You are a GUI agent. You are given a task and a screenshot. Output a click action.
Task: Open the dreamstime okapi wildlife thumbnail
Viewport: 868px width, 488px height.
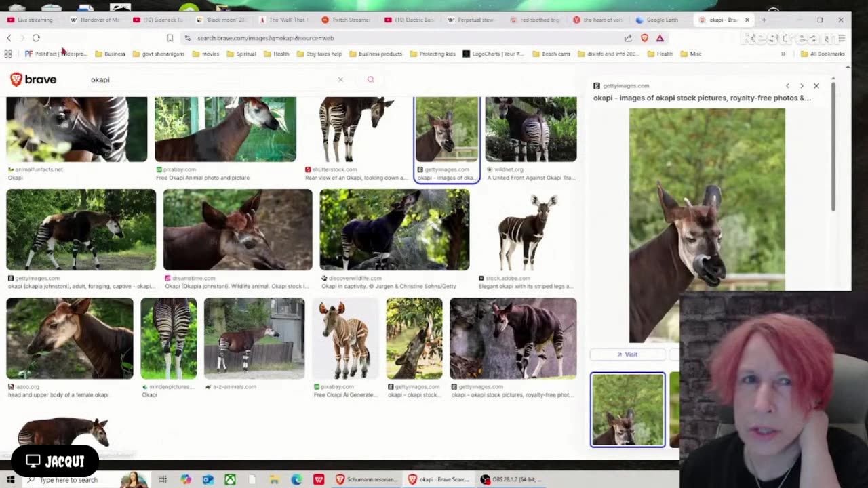click(238, 230)
